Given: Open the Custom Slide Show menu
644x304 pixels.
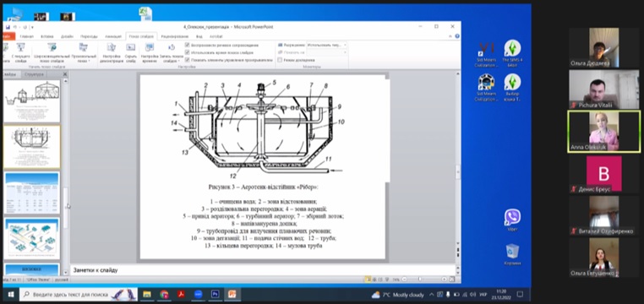Looking at the screenshot, I should pos(84,52).
